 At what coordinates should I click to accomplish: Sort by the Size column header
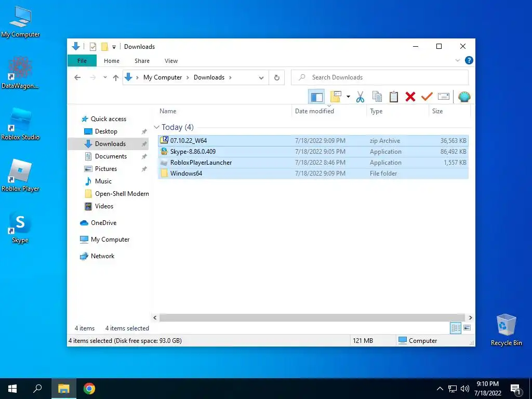pos(449,111)
